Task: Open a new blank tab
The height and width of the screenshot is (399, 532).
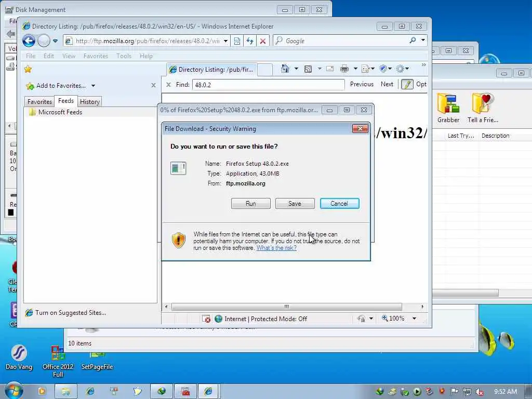Action: coord(264,70)
